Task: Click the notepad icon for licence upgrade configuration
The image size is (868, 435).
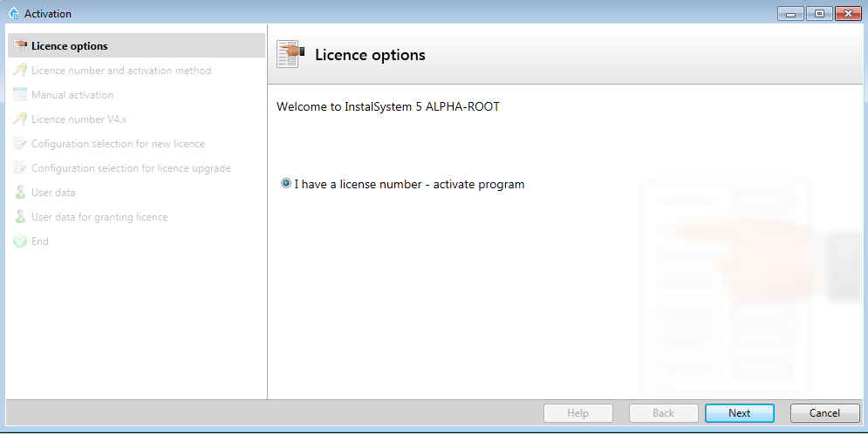Action: (x=20, y=167)
